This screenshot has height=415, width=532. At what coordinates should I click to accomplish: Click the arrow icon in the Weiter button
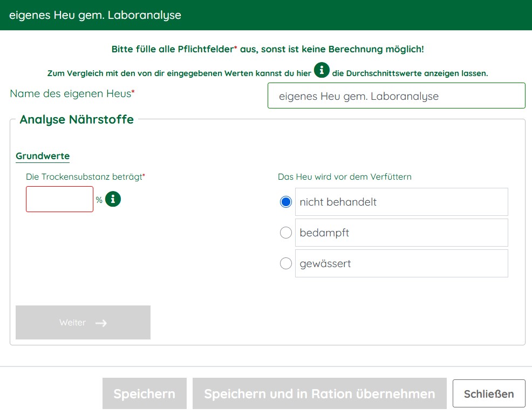click(x=101, y=323)
